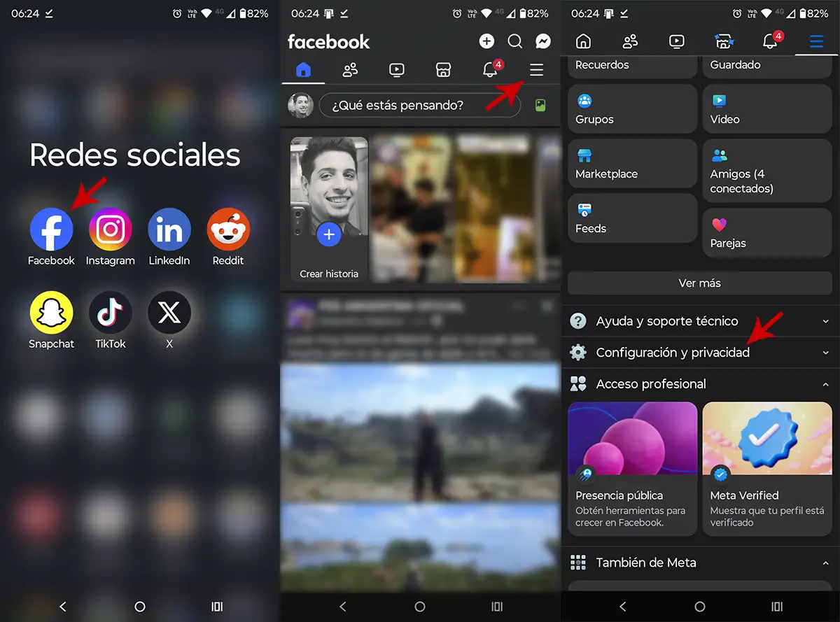
Task: Tap the ¿Qué estás pensando? field
Action: click(419, 106)
